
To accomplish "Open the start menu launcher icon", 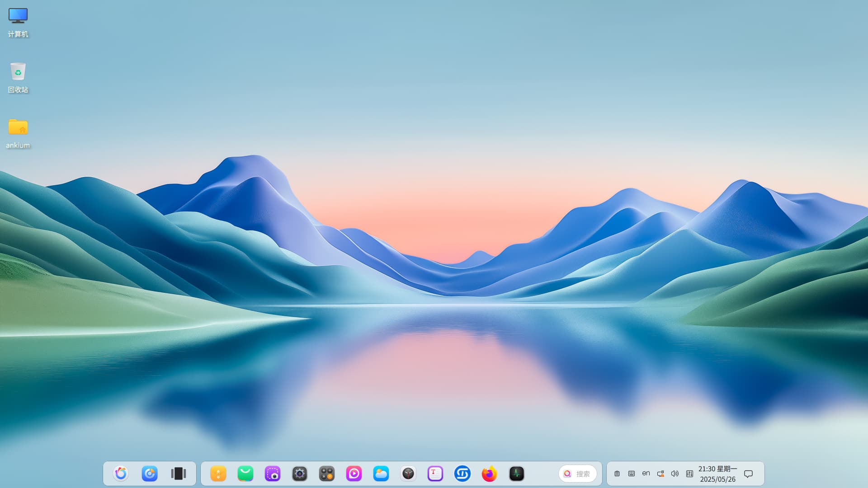I will [121, 474].
